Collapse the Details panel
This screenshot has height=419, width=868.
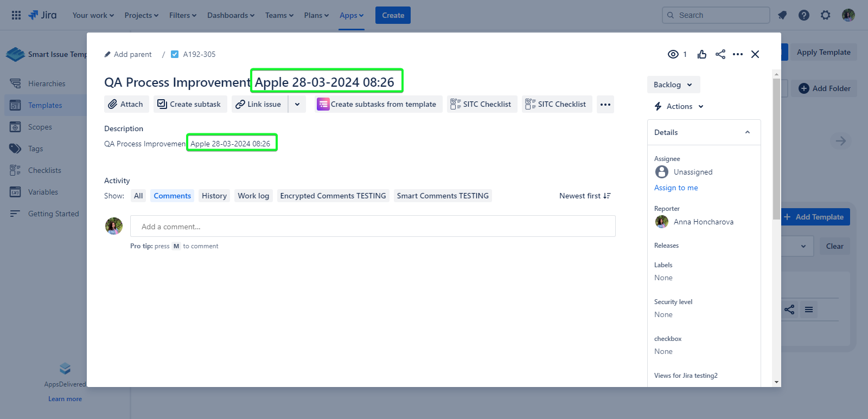[x=748, y=132]
